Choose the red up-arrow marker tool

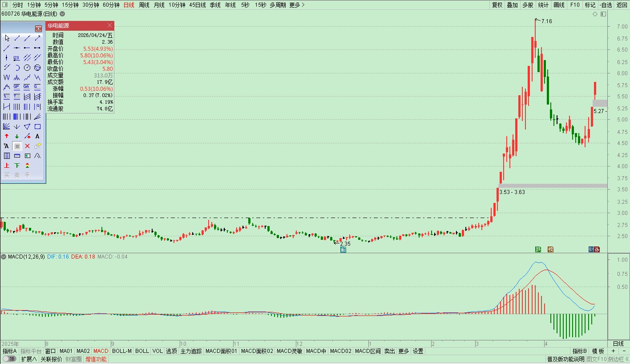(7, 136)
